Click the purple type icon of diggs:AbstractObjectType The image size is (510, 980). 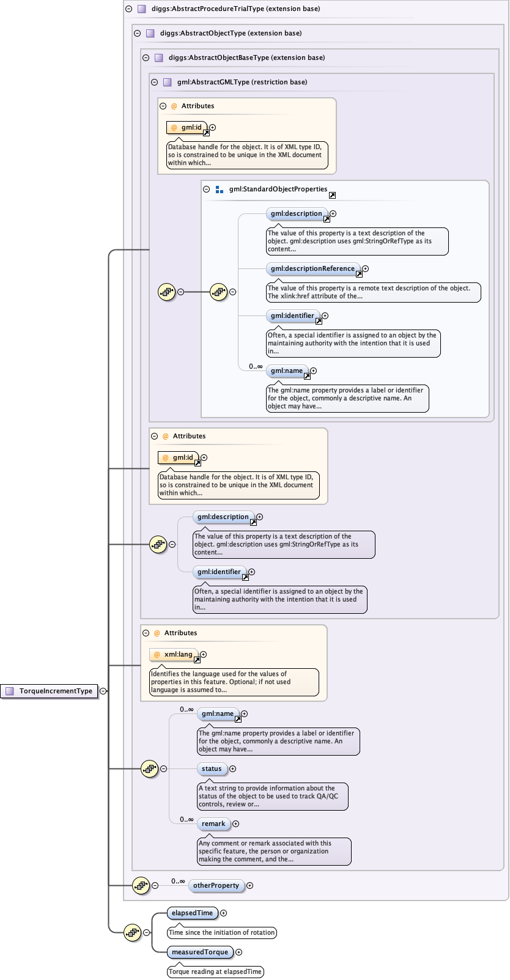click(150, 34)
